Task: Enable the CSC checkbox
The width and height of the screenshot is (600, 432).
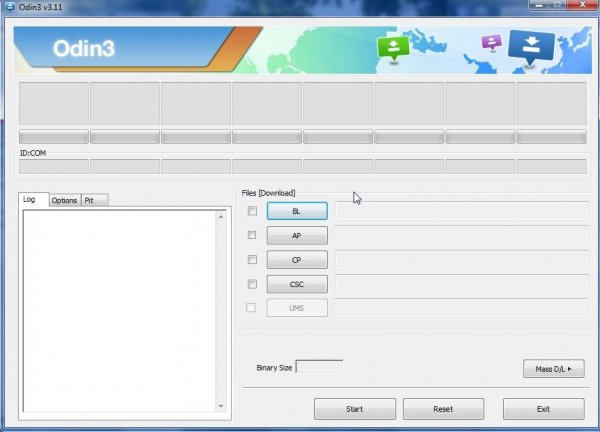Action: pos(252,284)
